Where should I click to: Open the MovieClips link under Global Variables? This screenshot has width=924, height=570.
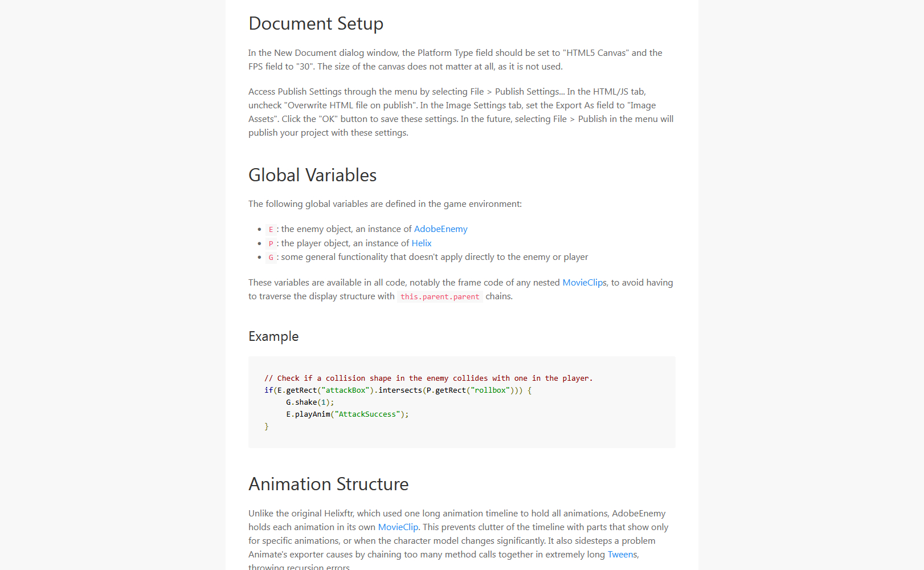point(584,283)
